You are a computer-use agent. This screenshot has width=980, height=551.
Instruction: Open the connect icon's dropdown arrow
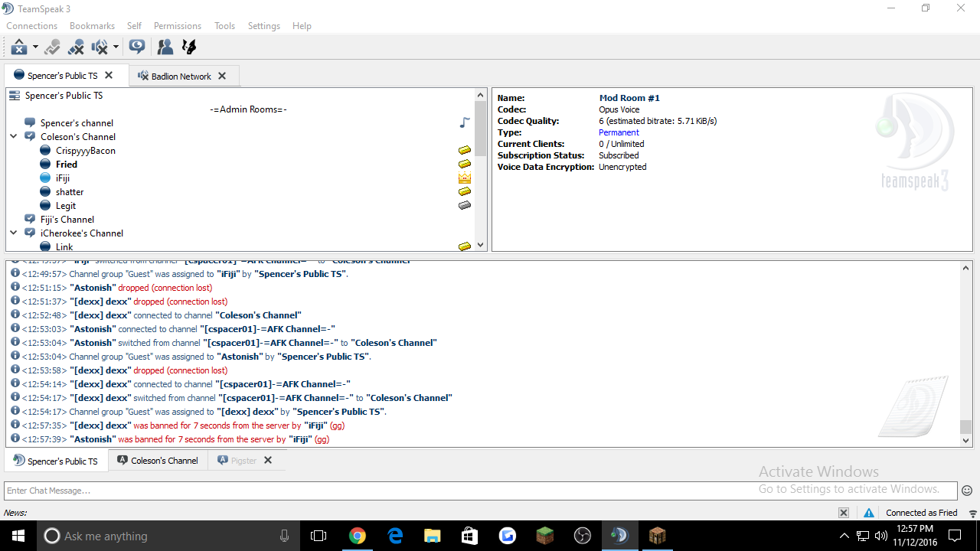[35, 47]
